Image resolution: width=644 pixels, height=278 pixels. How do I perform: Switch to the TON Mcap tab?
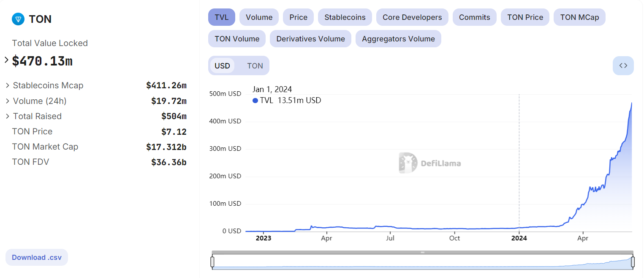(x=579, y=17)
